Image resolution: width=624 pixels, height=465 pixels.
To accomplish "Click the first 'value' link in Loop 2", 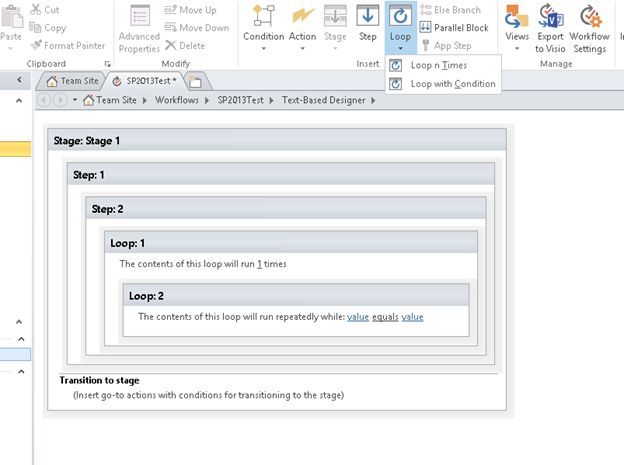I will [x=358, y=317].
